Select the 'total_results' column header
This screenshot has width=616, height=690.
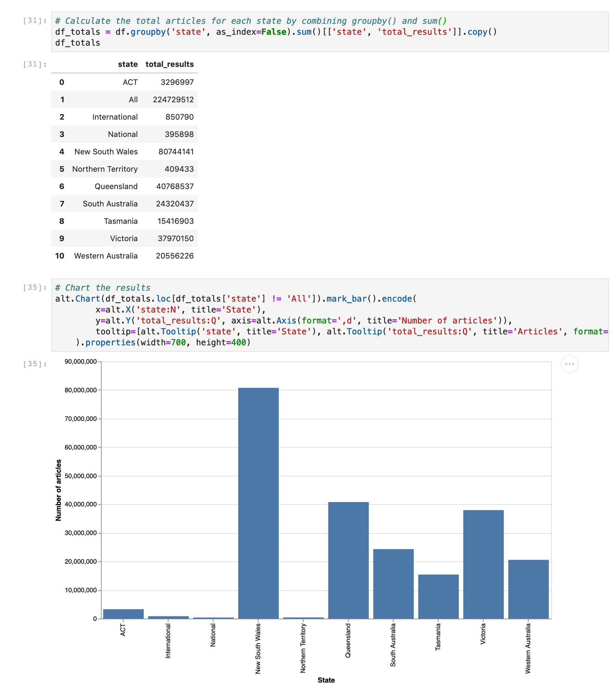pyautogui.click(x=169, y=64)
